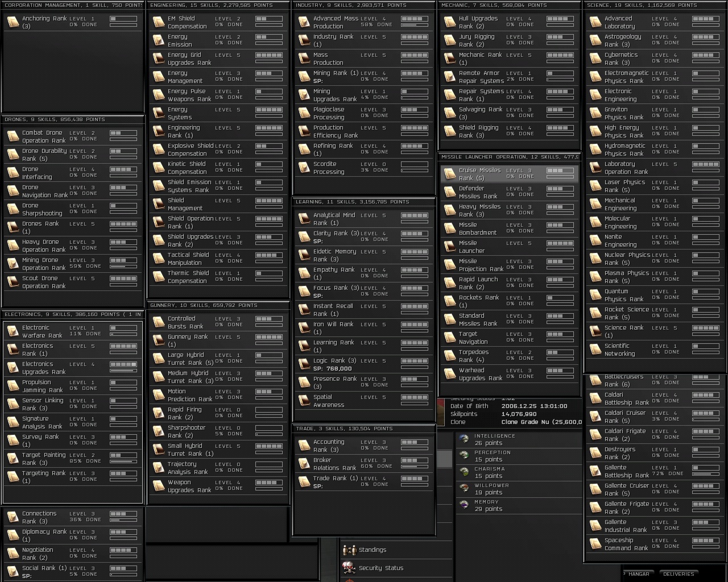Click the Memory attribute icon

(464, 505)
